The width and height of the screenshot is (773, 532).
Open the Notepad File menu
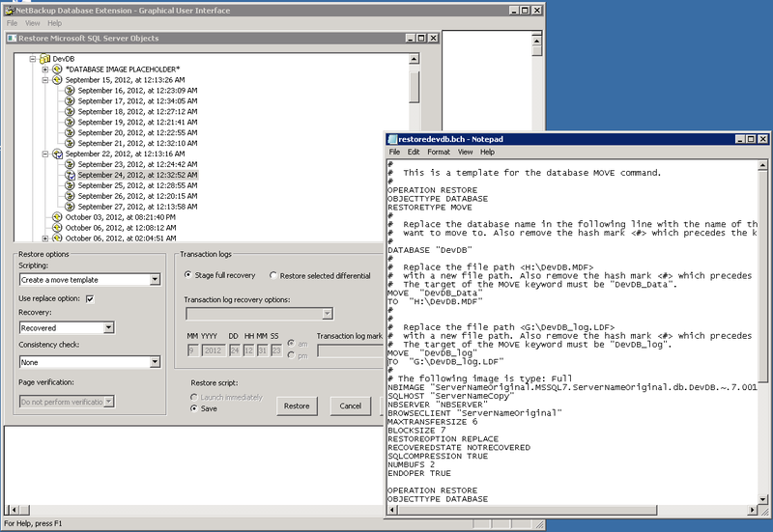pos(394,152)
